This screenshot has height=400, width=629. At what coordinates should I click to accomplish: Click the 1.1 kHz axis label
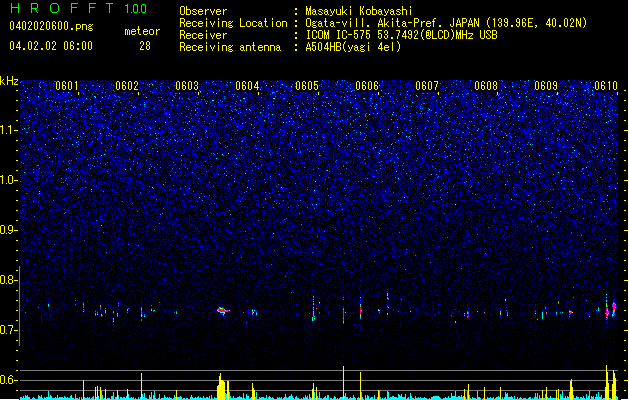click(x=8, y=130)
